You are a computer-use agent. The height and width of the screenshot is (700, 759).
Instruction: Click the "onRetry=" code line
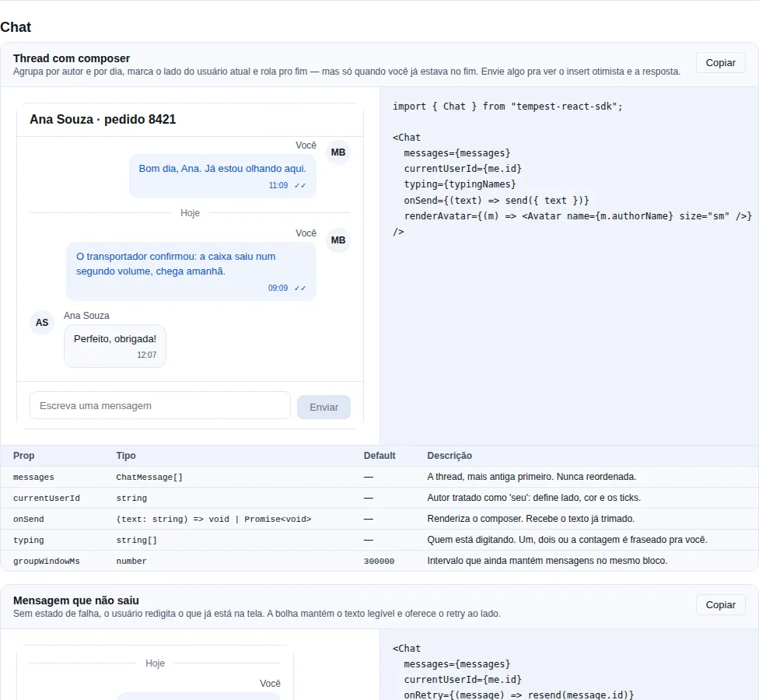coord(519,695)
